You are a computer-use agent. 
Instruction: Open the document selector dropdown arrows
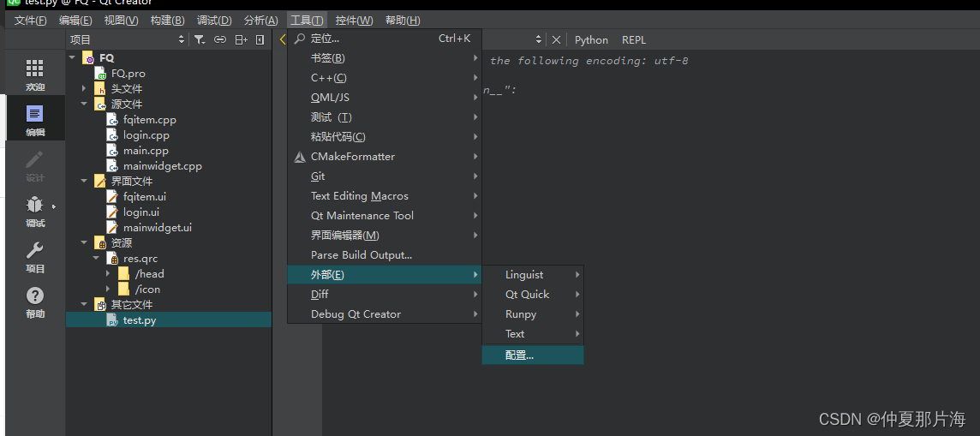[539, 40]
